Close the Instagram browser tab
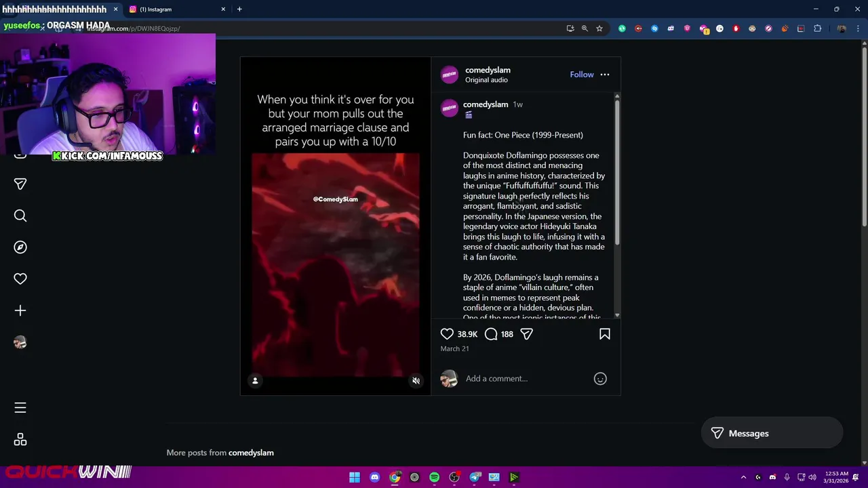The image size is (868, 488). [x=223, y=9]
